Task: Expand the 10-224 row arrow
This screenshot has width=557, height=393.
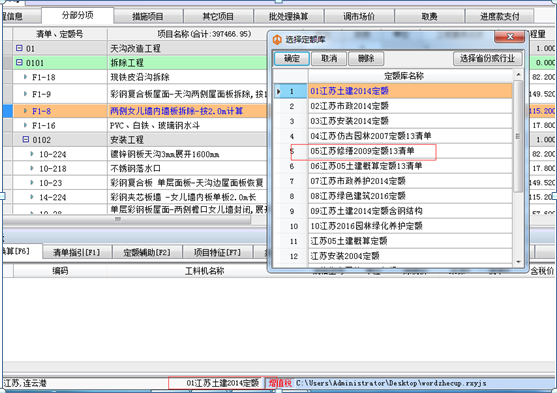Action: coord(32,154)
